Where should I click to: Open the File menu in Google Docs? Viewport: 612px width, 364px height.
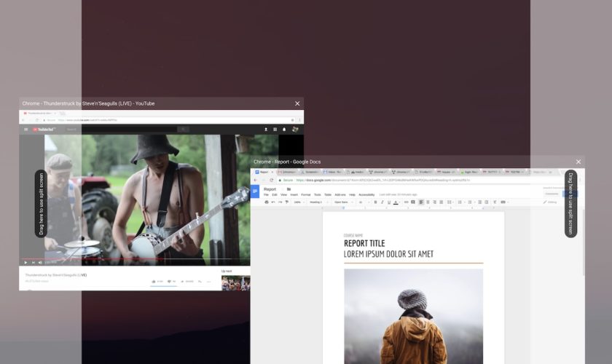266,194
